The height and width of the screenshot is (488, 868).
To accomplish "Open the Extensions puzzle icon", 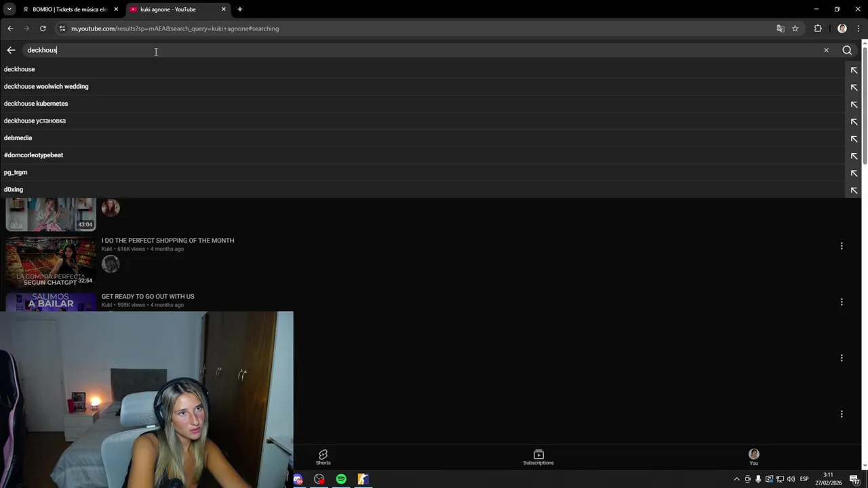I will [x=818, y=28].
